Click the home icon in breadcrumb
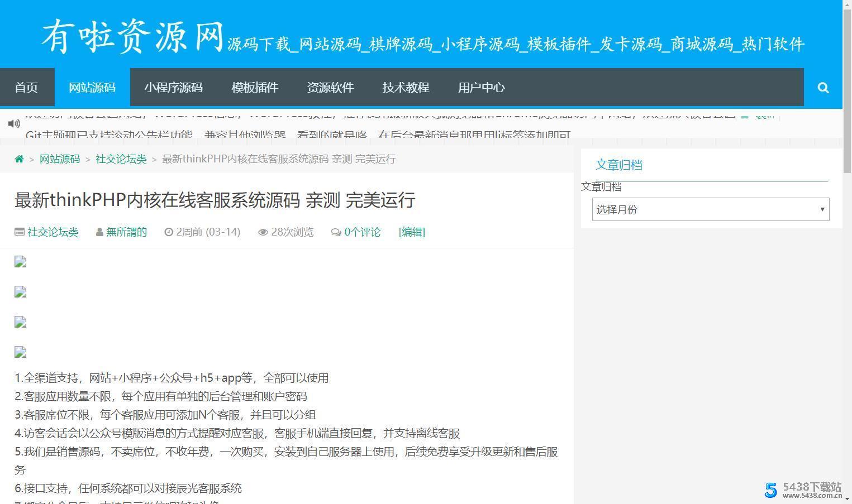Viewport: 852px width, 504px height. [19, 159]
